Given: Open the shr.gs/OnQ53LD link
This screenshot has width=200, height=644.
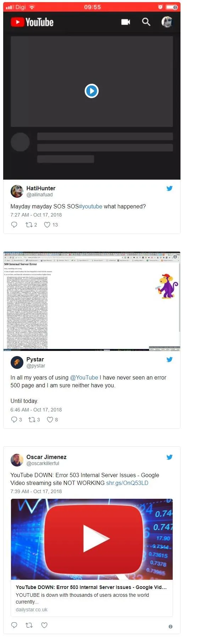Looking at the screenshot, I should point(127,483).
